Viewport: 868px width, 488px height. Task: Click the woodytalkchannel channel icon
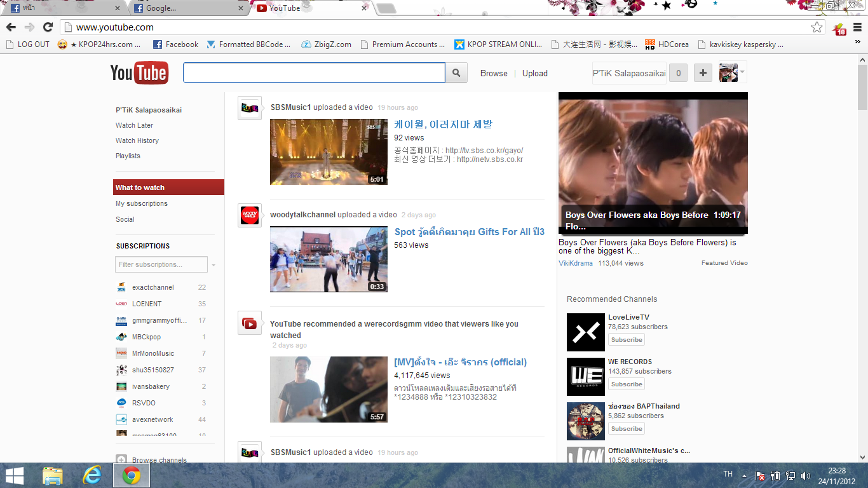(x=250, y=215)
